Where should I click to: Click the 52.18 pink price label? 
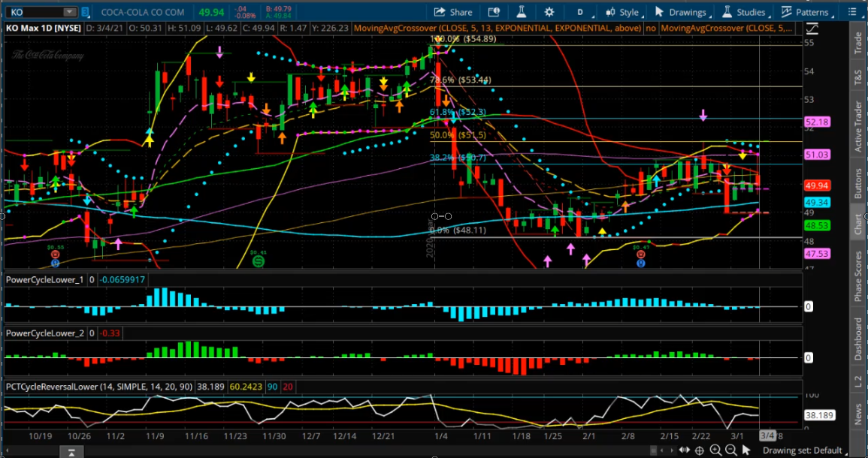click(x=817, y=122)
